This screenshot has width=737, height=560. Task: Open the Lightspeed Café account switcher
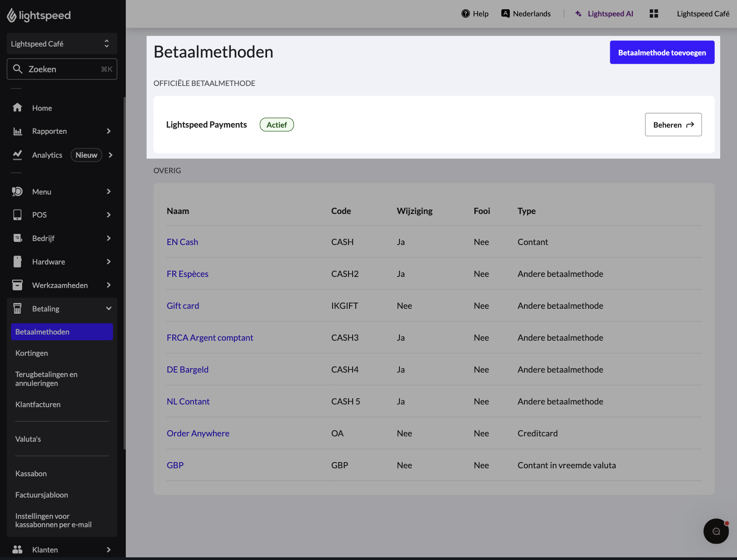(x=62, y=43)
